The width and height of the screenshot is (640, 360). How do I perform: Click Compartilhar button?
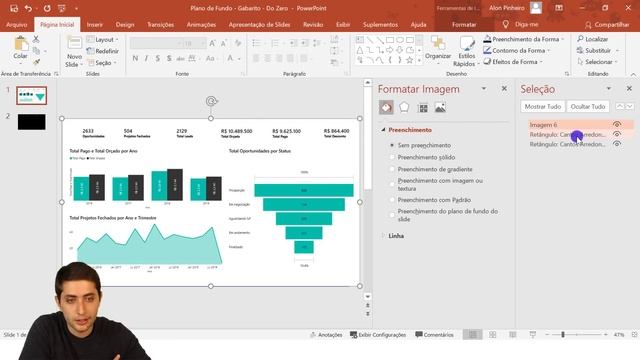[x=607, y=25]
